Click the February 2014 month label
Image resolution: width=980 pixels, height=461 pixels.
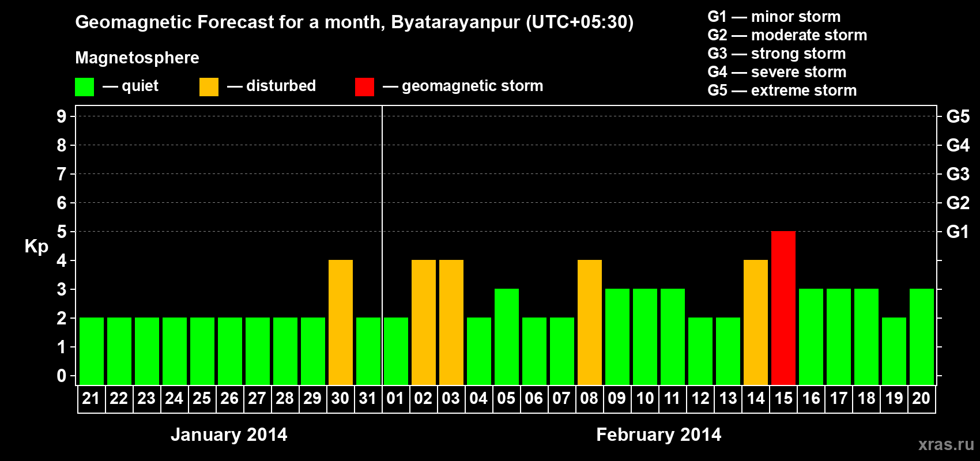[x=659, y=434]
